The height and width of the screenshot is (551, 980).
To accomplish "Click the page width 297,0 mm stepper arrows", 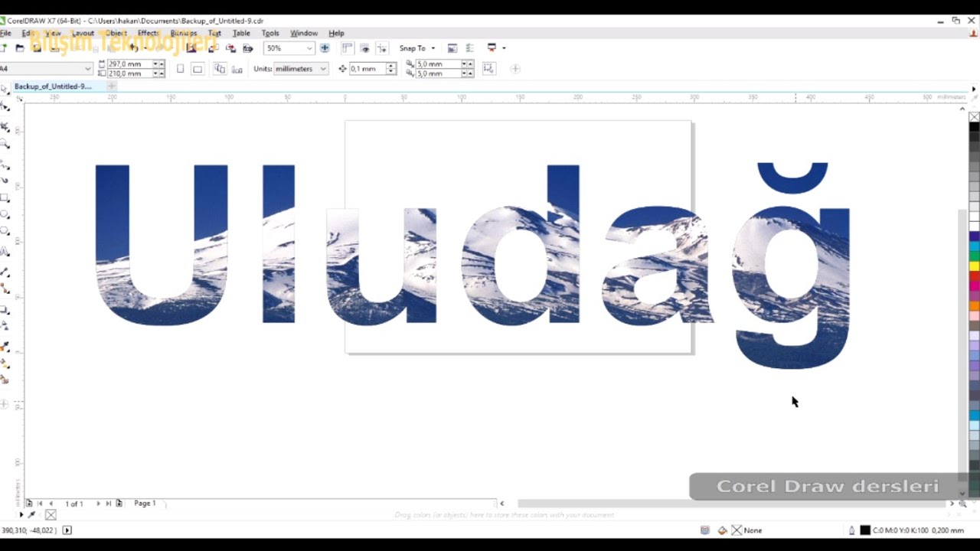I will point(157,64).
